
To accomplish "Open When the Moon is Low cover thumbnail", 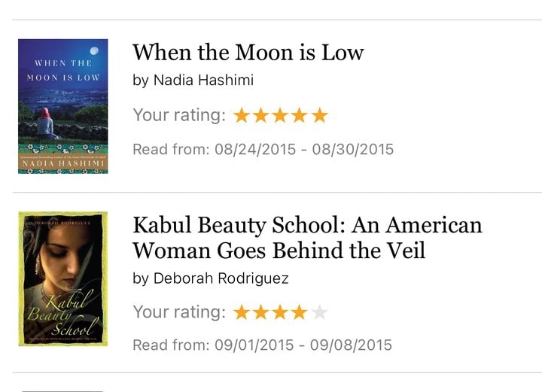I will point(63,106).
